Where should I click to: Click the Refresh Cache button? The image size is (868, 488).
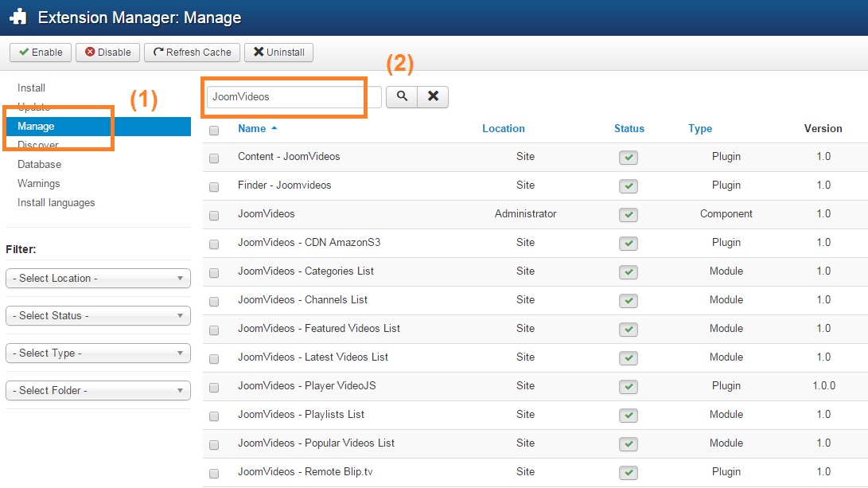(192, 52)
